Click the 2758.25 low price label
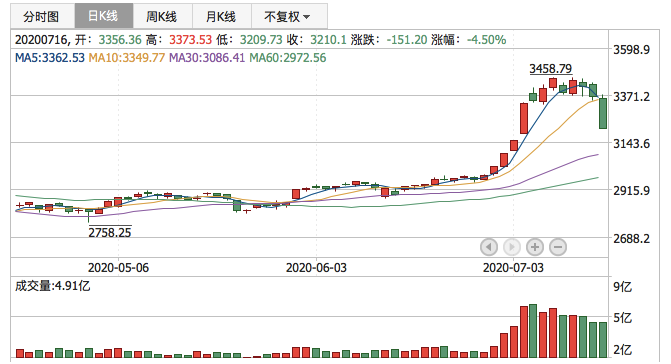671x364 pixels. coord(110,232)
